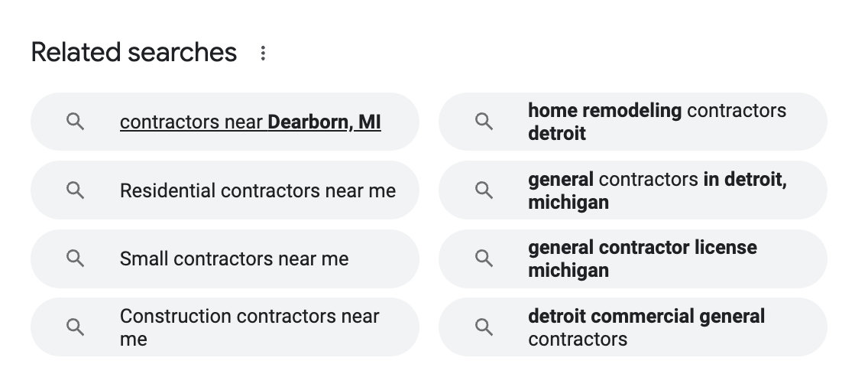Select the Residential contractors near me suggestion
Screen dimensions: 868x387
click(x=225, y=190)
